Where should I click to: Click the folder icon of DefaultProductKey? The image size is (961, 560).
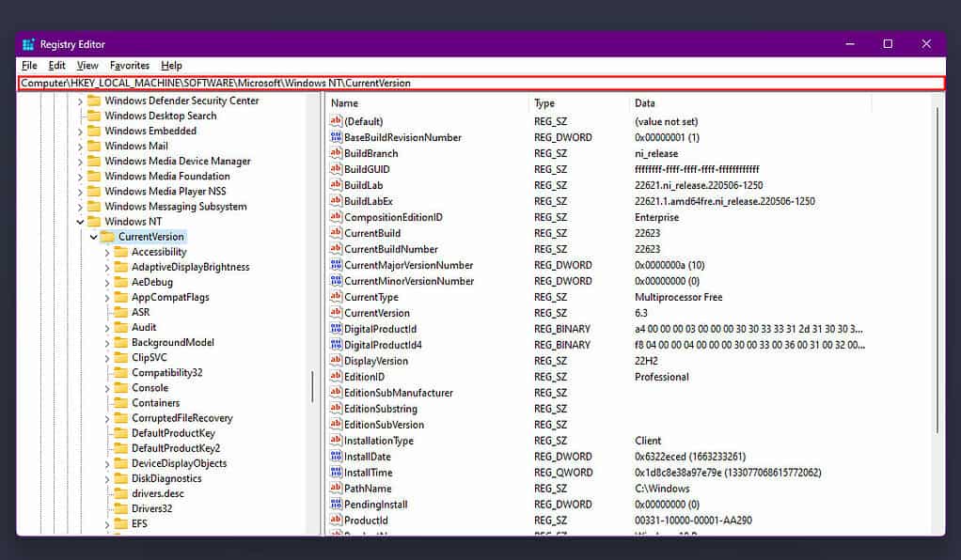pyautogui.click(x=120, y=433)
